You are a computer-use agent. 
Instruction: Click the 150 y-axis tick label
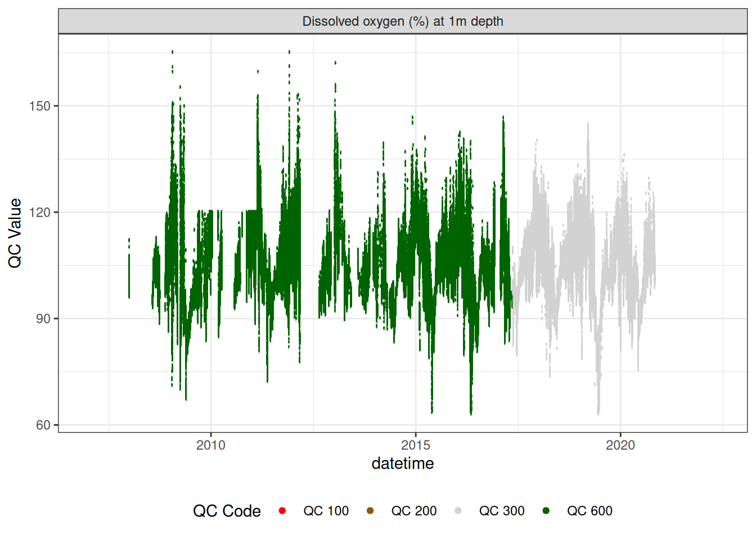[x=39, y=106]
